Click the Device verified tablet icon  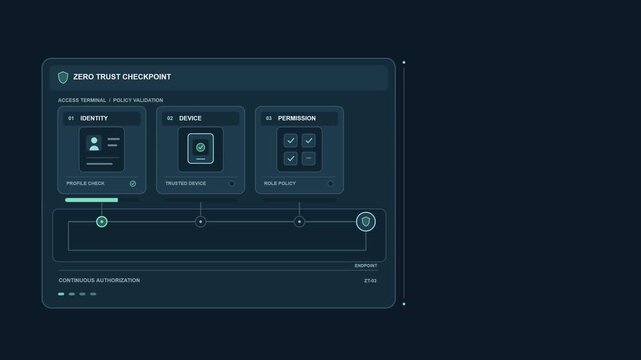coord(200,149)
